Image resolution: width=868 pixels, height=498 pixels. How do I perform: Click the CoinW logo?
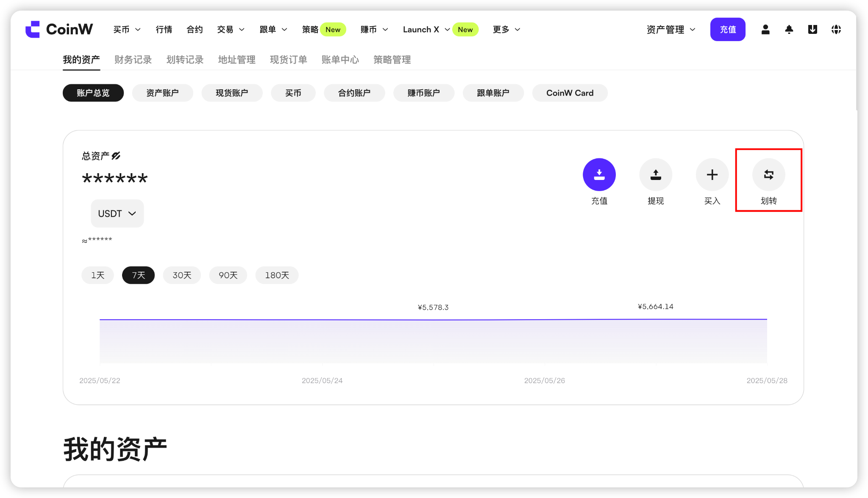click(x=59, y=29)
